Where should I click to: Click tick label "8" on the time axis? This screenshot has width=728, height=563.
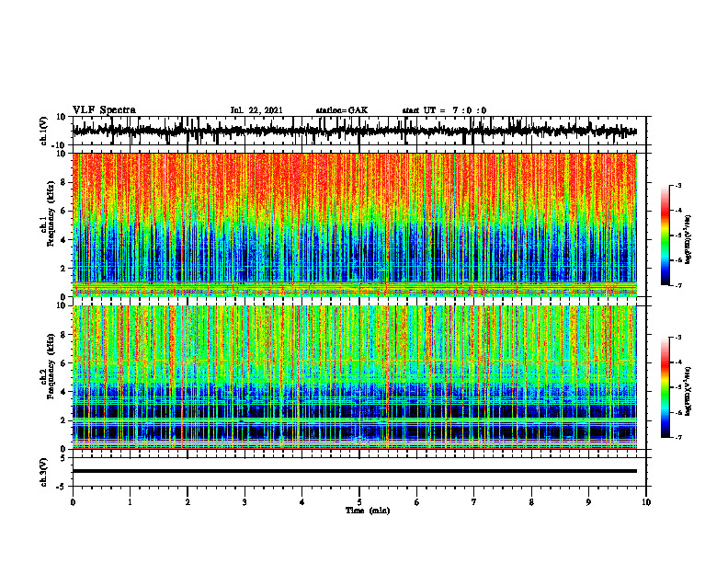531,502
